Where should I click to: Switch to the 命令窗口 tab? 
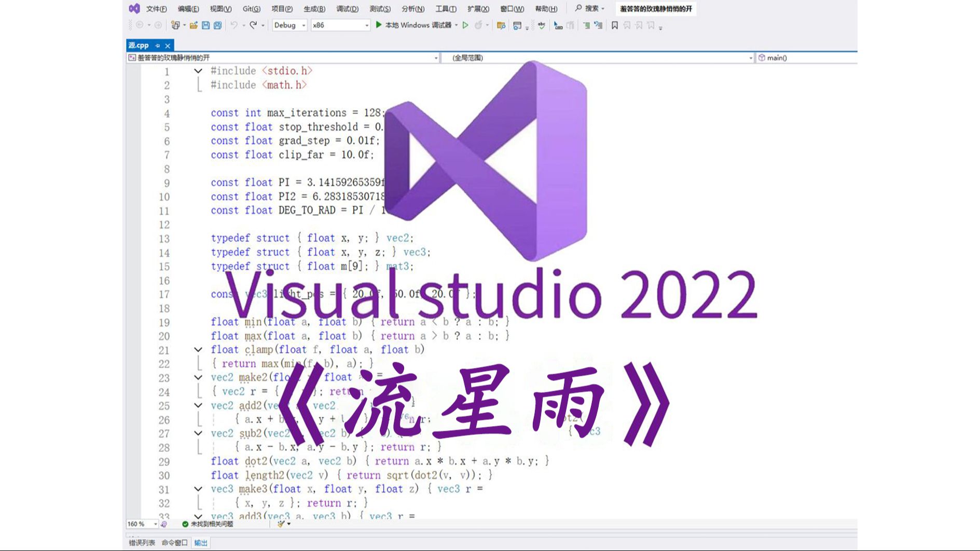(x=174, y=543)
